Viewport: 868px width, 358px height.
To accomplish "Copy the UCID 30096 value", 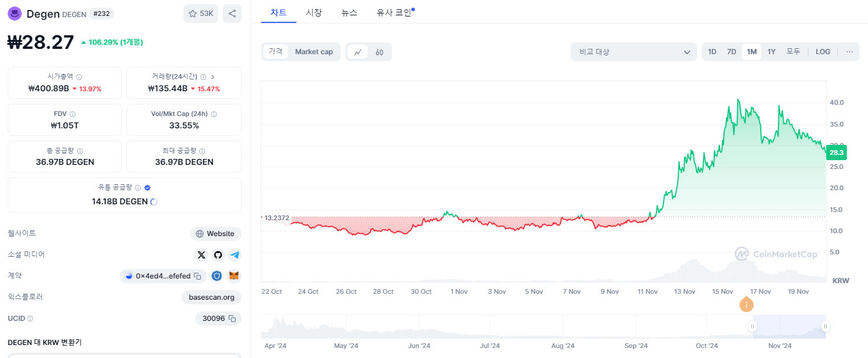I will 232,319.
